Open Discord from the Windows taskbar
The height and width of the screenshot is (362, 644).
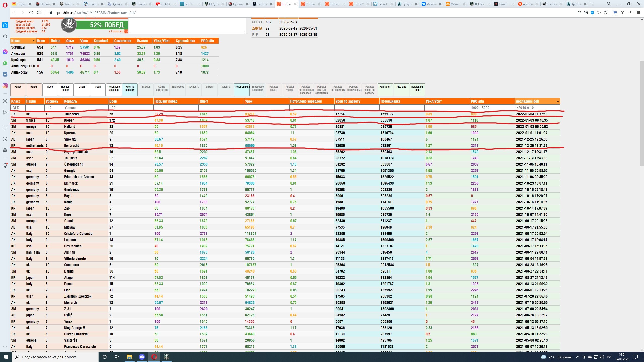pos(142,357)
